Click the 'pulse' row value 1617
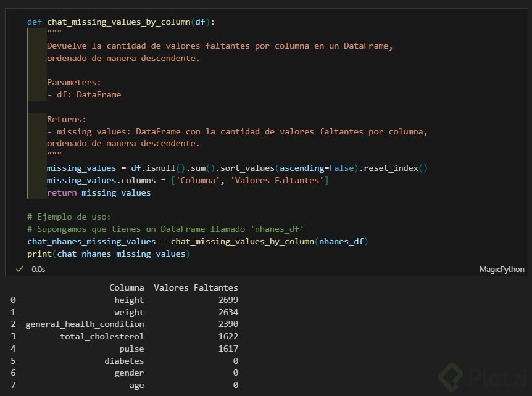532x396 pixels. (x=228, y=349)
